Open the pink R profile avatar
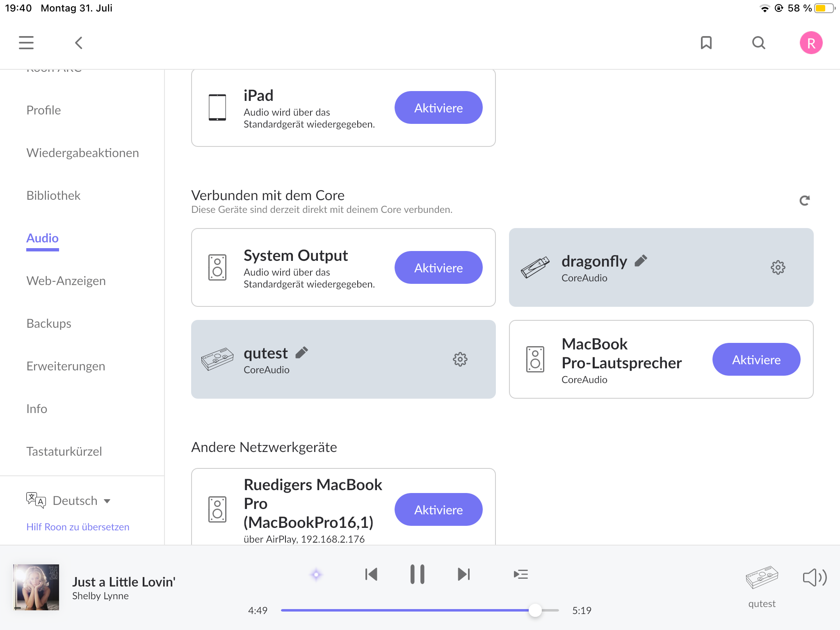840x630 pixels. [x=811, y=43]
